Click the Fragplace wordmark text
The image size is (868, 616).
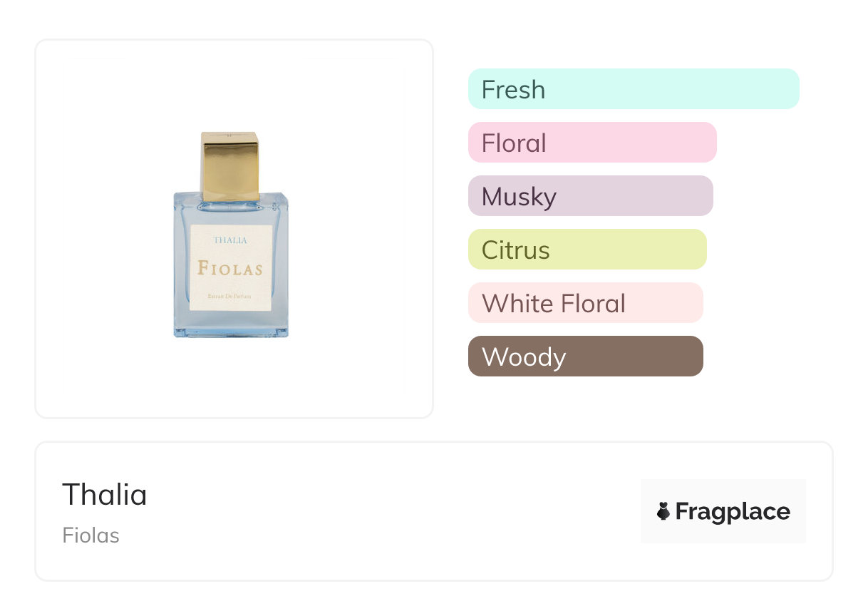(733, 512)
